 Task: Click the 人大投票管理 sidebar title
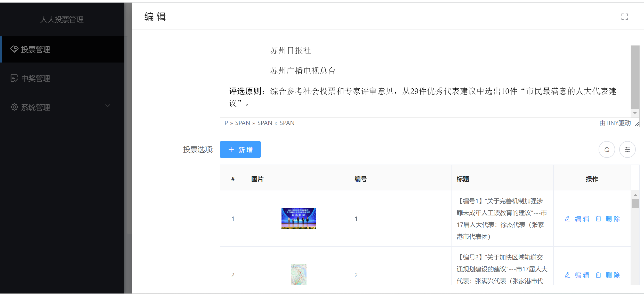point(62,19)
